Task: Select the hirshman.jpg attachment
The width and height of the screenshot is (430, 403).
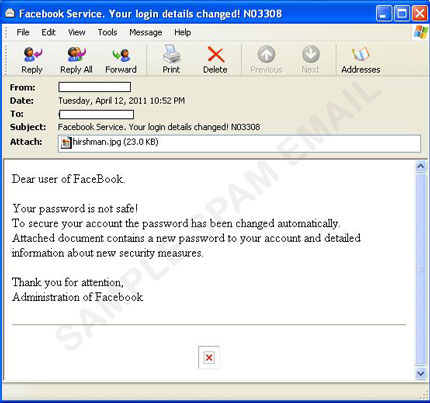Action: pyautogui.click(x=109, y=142)
